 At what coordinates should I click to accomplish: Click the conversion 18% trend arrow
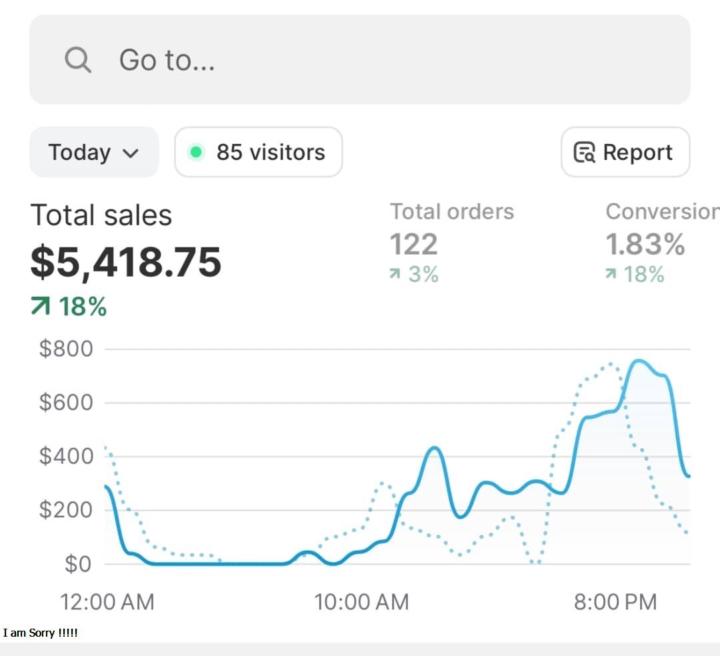click(611, 275)
